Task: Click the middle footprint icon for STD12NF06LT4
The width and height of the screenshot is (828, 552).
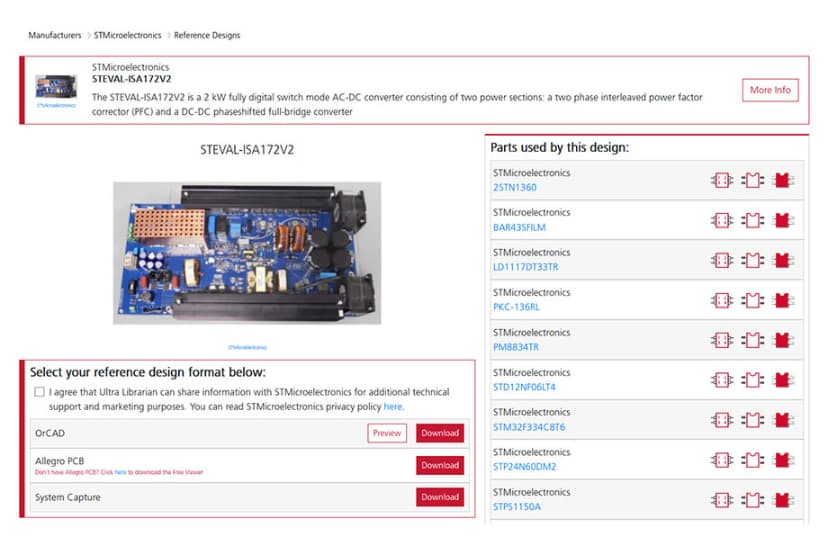Action: point(753,380)
